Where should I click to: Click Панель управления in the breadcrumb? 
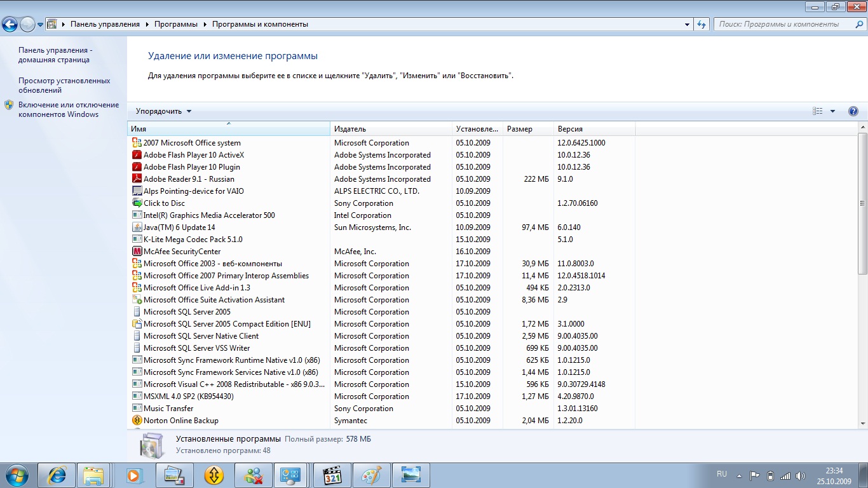pyautogui.click(x=105, y=24)
